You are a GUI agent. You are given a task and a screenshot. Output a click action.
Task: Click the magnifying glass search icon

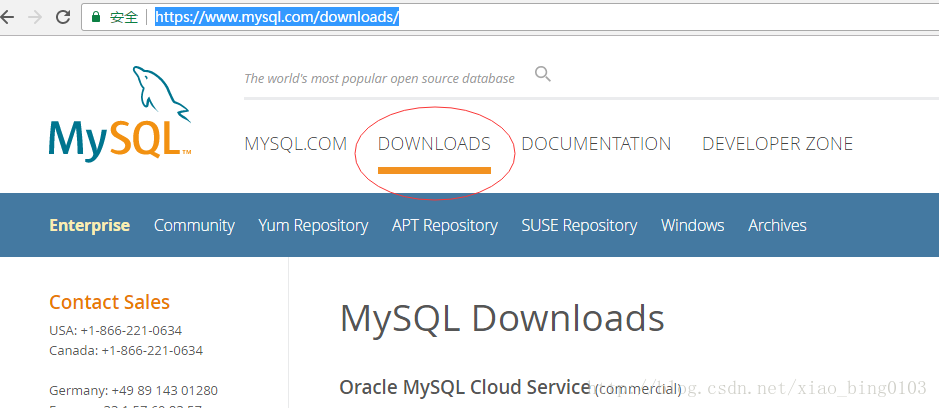click(543, 74)
